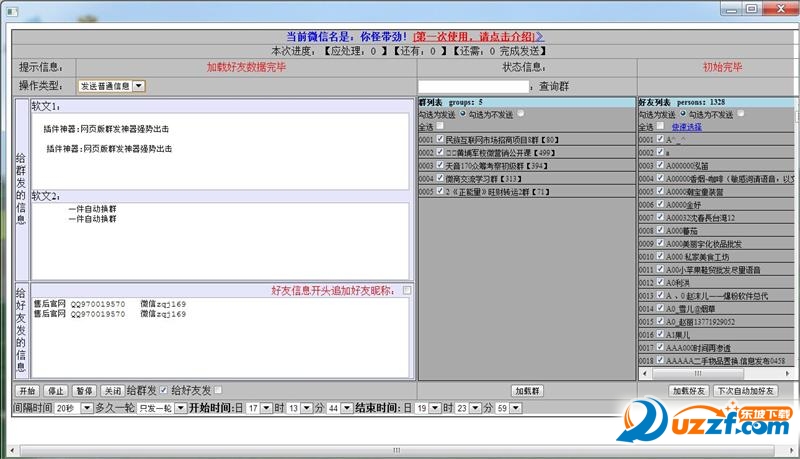Open the 快速选择 quick select link
The width and height of the screenshot is (800, 459).
click(686, 127)
